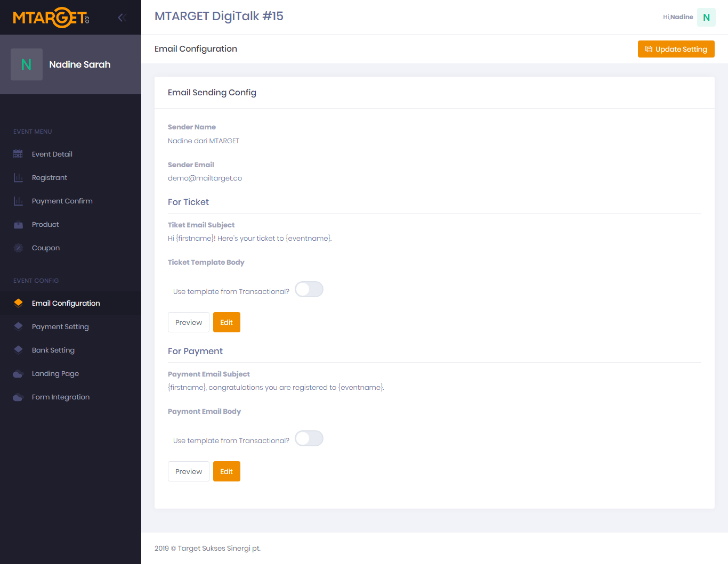Click the Landing Page cloud icon
The width and height of the screenshot is (728, 564).
[x=18, y=373]
